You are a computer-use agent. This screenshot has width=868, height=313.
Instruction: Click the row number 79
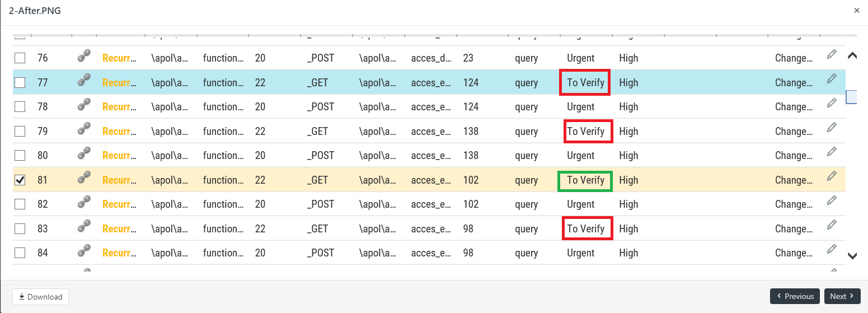point(43,132)
